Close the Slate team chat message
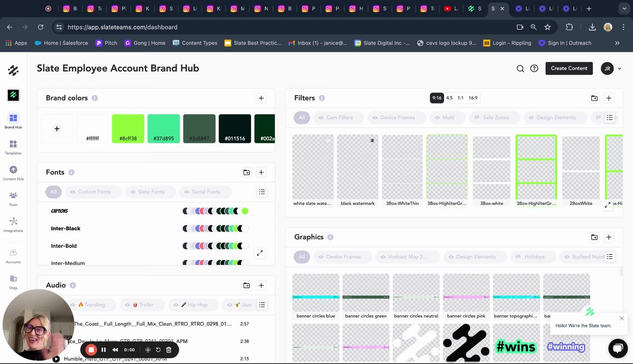Viewport: 633px width, 364px height. point(622,319)
